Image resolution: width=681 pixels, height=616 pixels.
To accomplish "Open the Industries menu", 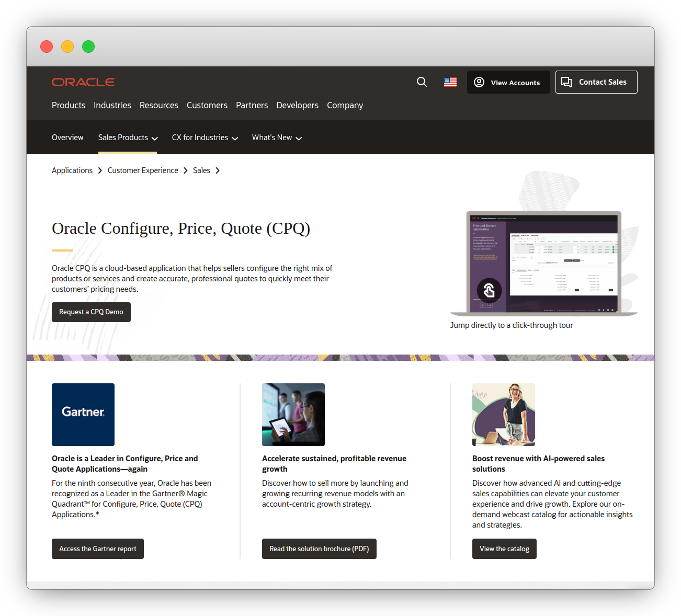I will pyautogui.click(x=112, y=105).
